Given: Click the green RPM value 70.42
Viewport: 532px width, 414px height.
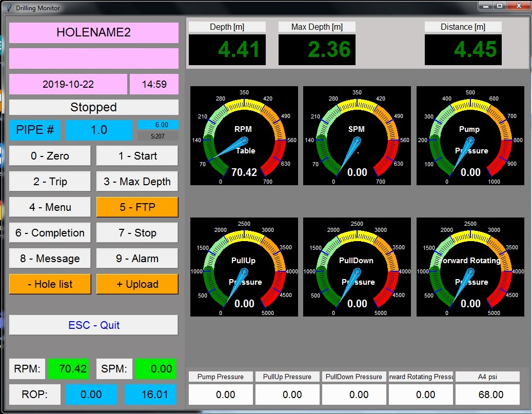Looking at the screenshot, I should pos(68,368).
